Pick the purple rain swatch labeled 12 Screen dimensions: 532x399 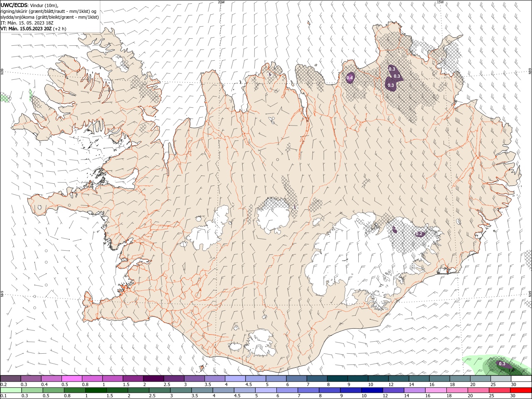point(393,390)
